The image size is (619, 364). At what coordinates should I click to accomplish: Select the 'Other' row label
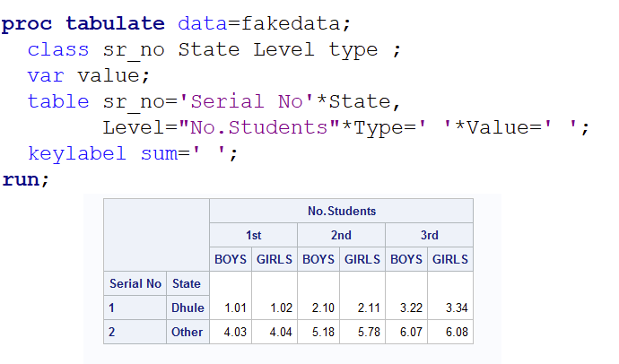click(x=187, y=332)
